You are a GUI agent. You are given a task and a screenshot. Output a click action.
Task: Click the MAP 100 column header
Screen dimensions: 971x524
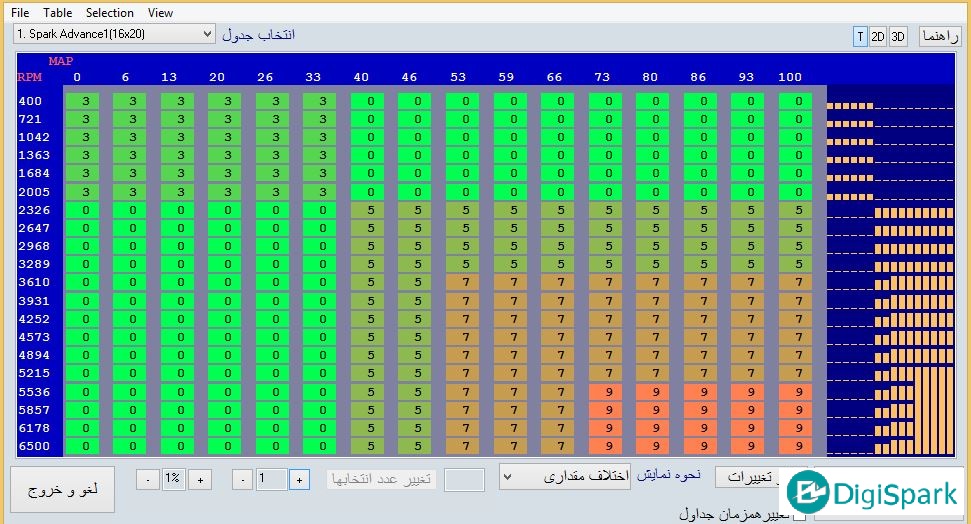click(790, 77)
